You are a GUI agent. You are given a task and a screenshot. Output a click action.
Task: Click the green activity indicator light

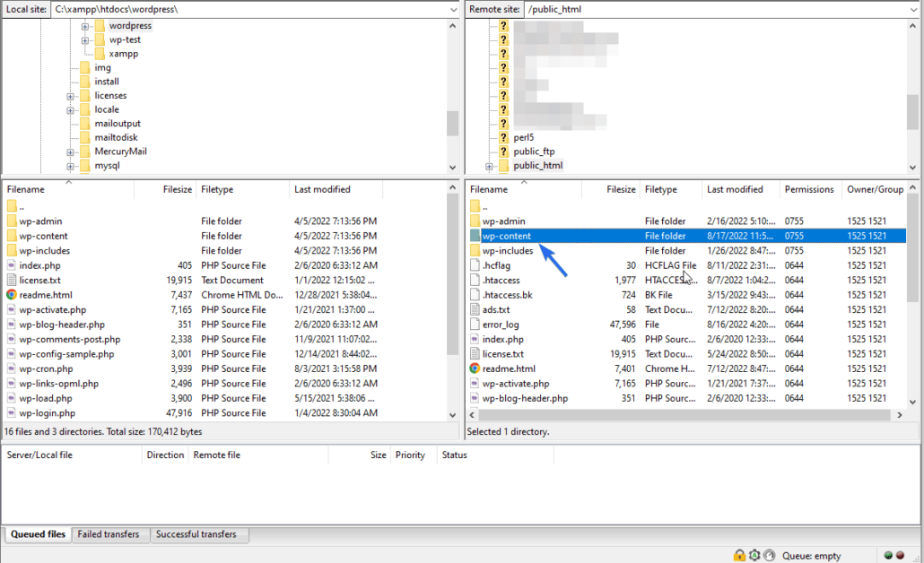point(889,555)
